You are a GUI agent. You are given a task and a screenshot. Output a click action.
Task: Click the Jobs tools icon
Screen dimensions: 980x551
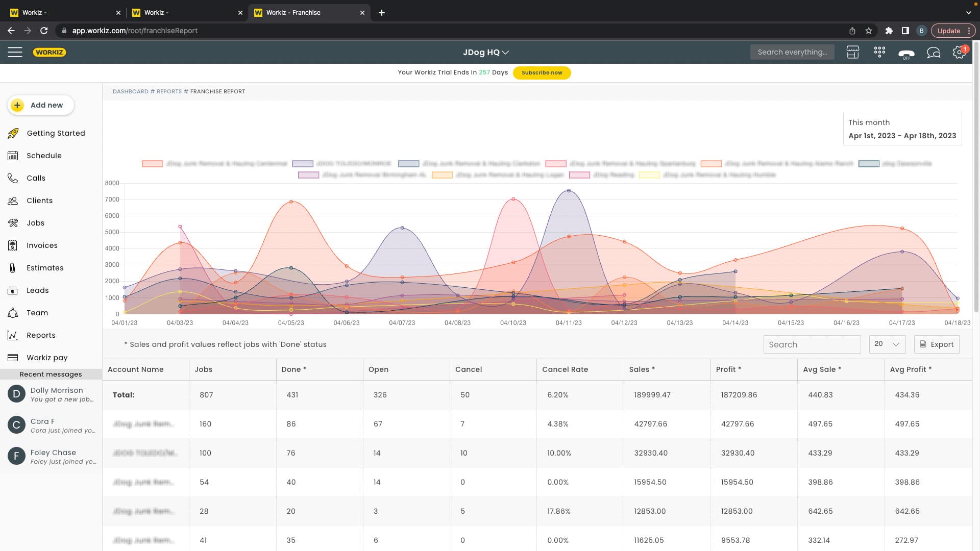(x=13, y=223)
